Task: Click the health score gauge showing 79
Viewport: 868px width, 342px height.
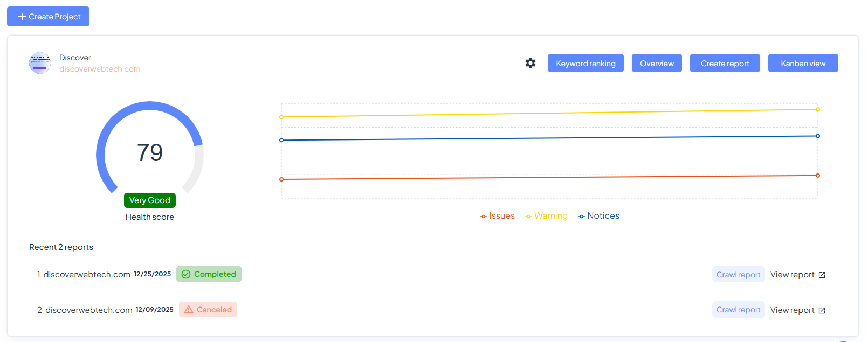Action: 150,152
